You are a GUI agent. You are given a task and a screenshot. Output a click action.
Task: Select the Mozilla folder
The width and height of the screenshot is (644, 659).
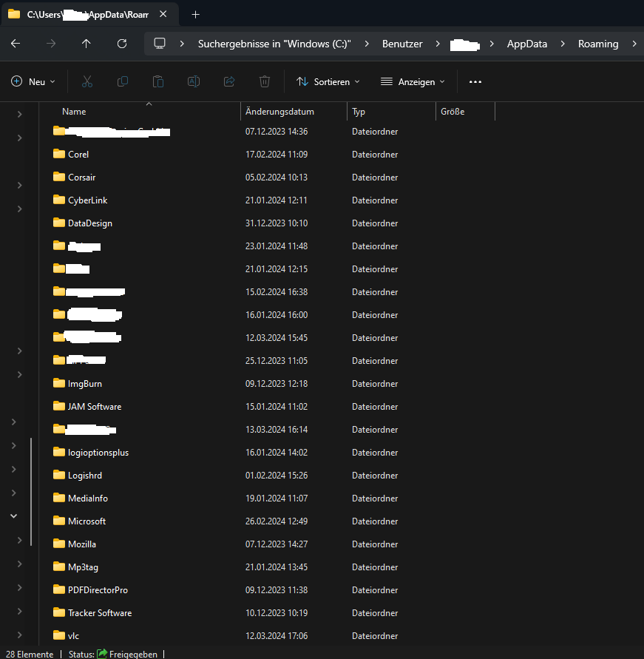coord(81,544)
